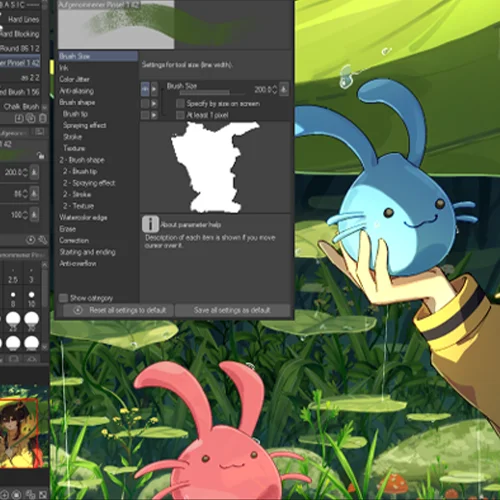The height and width of the screenshot is (500, 500).
Task: Open the Watercolor edge category
Action: [98, 218]
